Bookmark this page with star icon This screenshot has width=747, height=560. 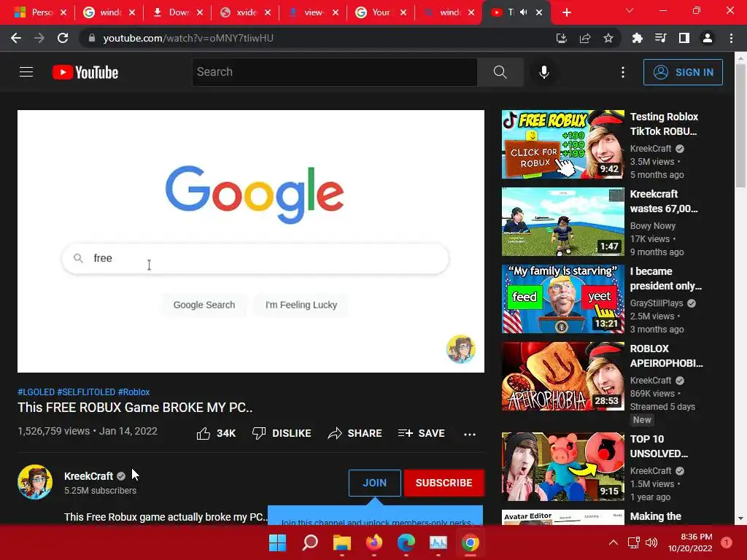[608, 38]
